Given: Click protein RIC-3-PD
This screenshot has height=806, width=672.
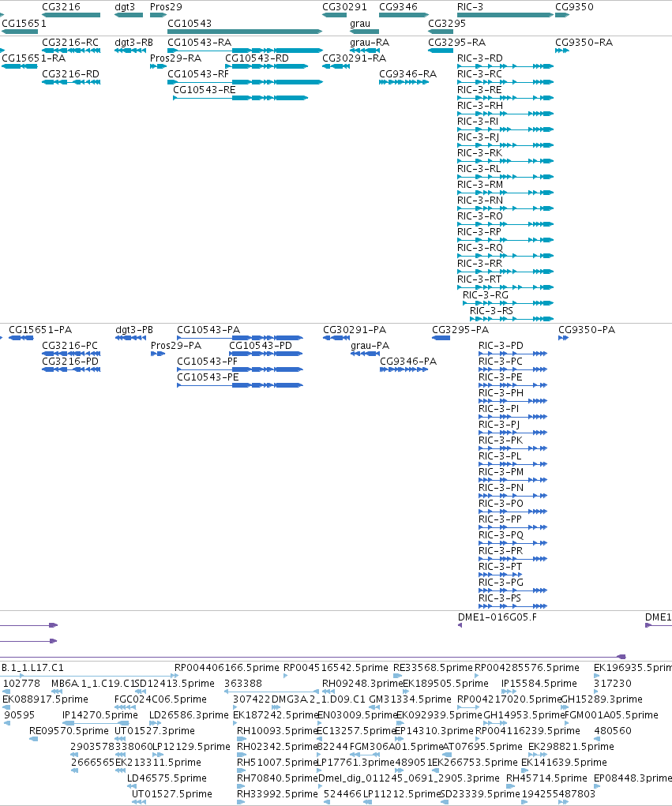Looking at the screenshot, I should (501, 346).
